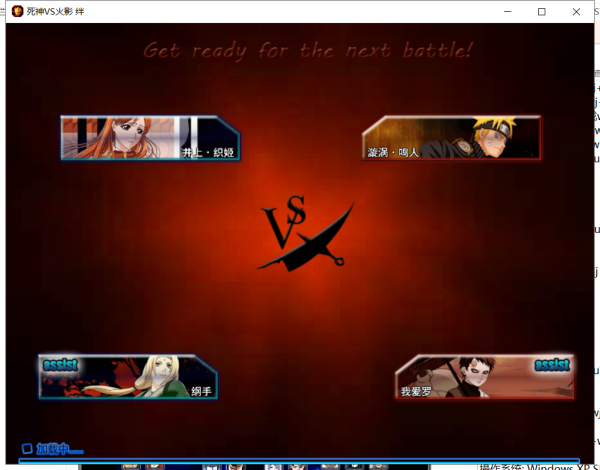Click the 漩涡·鸣人 name label

pyautogui.click(x=393, y=152)
